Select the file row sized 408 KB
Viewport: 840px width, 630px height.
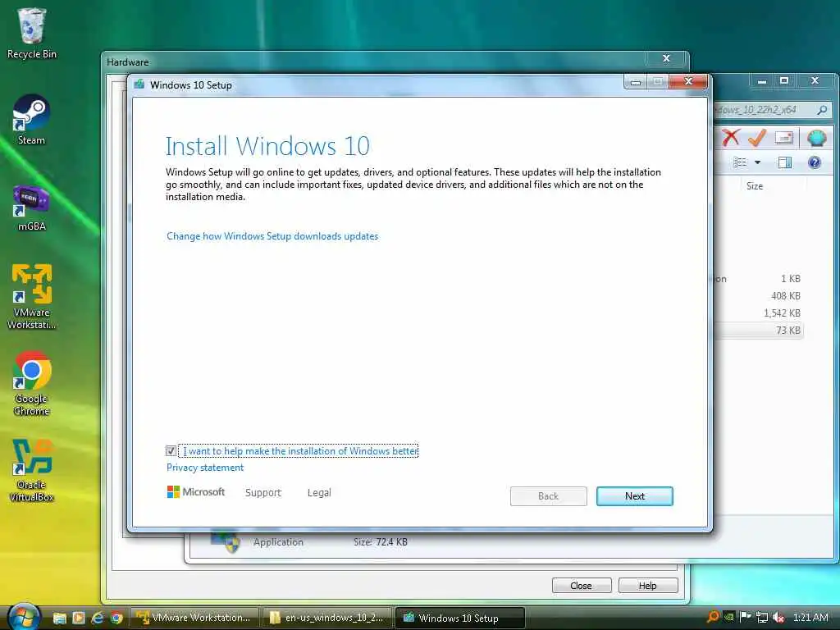tap(758, 295)
